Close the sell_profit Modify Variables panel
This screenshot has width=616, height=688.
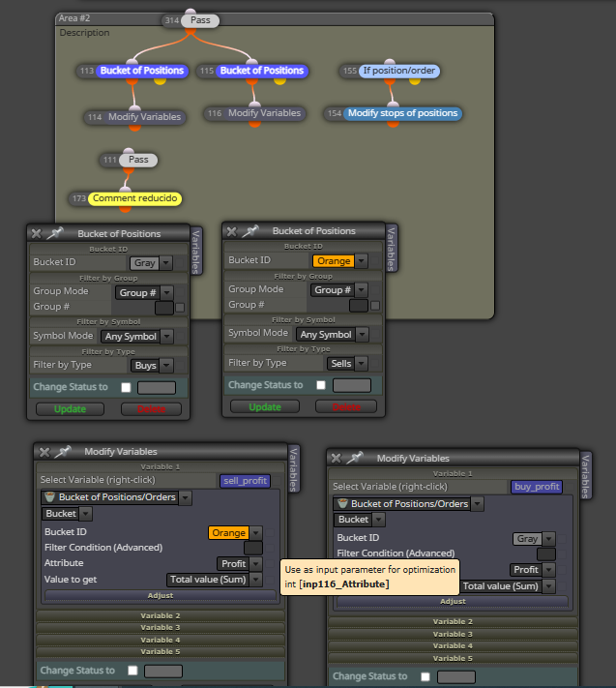click(44, 452)
